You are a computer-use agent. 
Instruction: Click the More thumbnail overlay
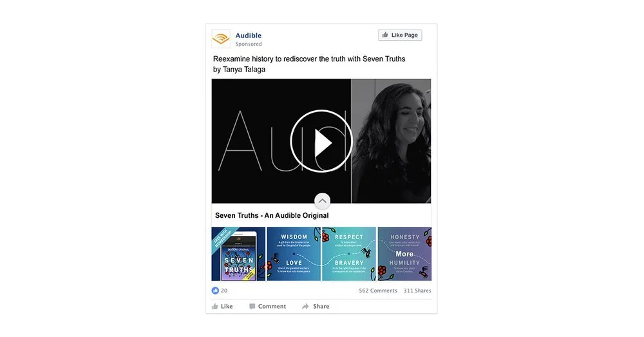pos(404,254)
